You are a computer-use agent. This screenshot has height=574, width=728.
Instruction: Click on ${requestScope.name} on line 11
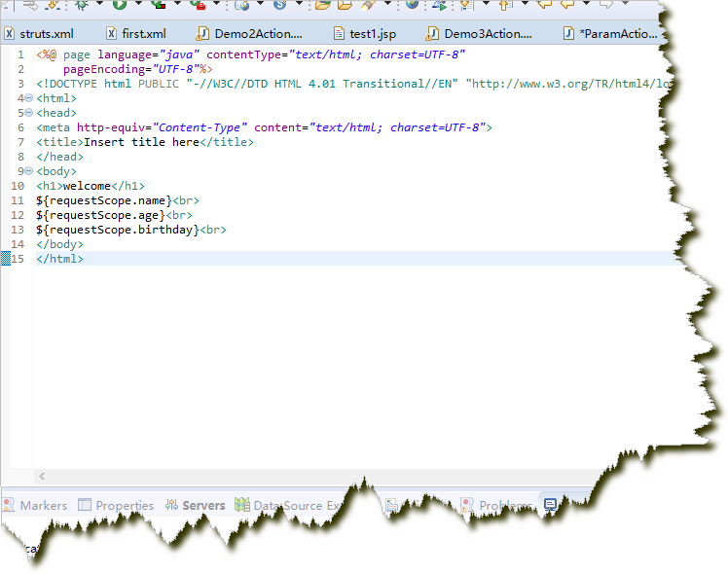104,200
